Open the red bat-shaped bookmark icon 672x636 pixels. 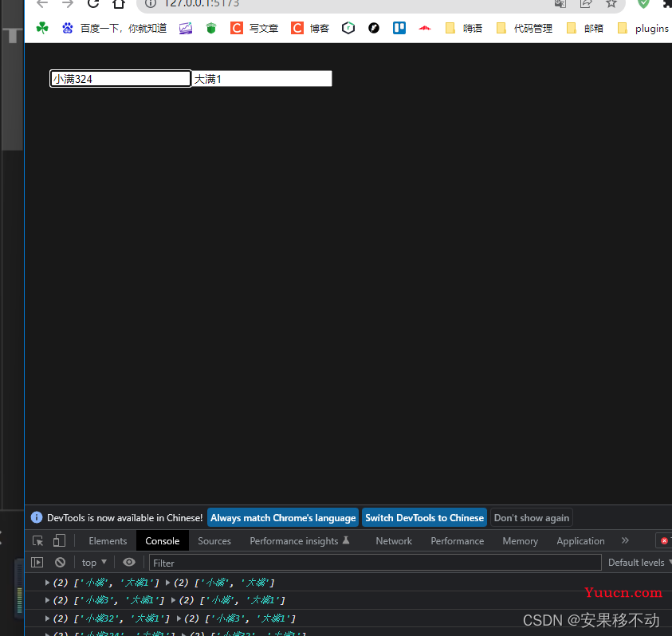[x=425, y=28]
